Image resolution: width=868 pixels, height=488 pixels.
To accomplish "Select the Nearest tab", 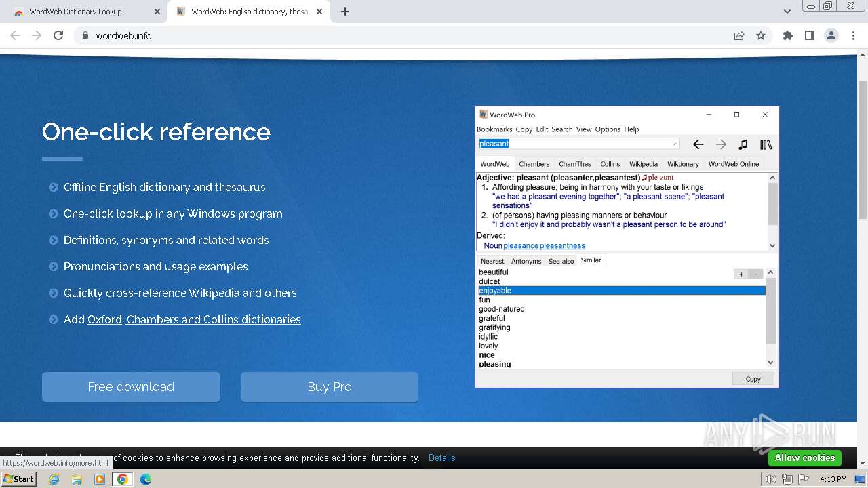I will (492, 261).
